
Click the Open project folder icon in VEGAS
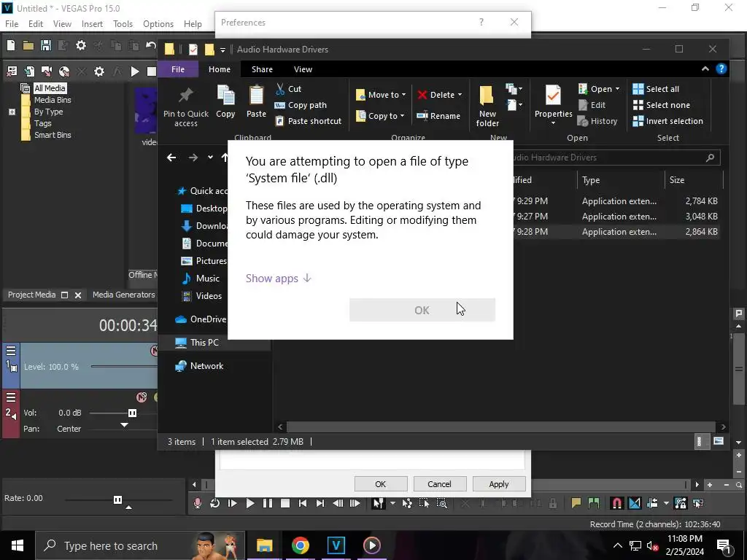point(28,45)
